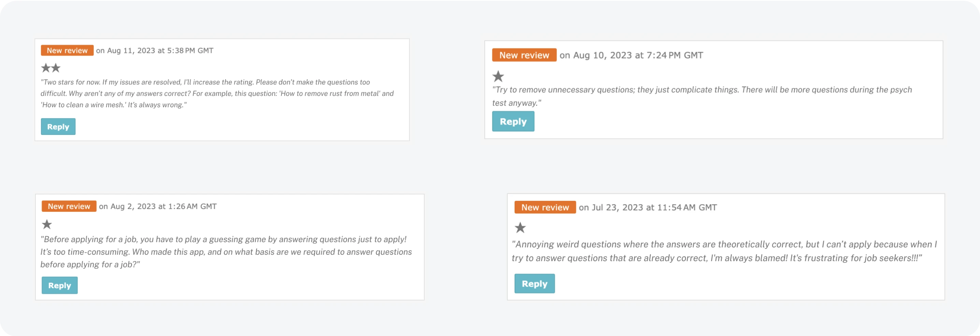This screenshot has height=336, width=980.
Task: Click the first star of the two-star rating
Action: click(46, 68)
